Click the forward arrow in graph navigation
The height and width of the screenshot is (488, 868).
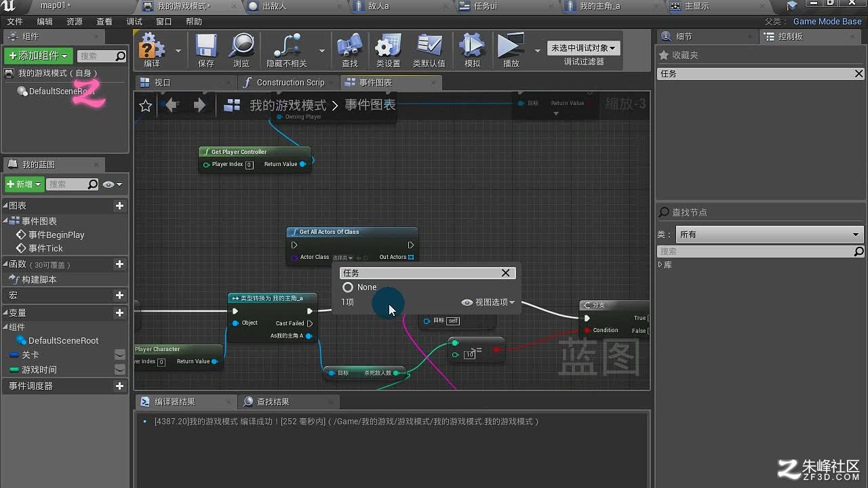pyautogui.click(x=199, y=105)
